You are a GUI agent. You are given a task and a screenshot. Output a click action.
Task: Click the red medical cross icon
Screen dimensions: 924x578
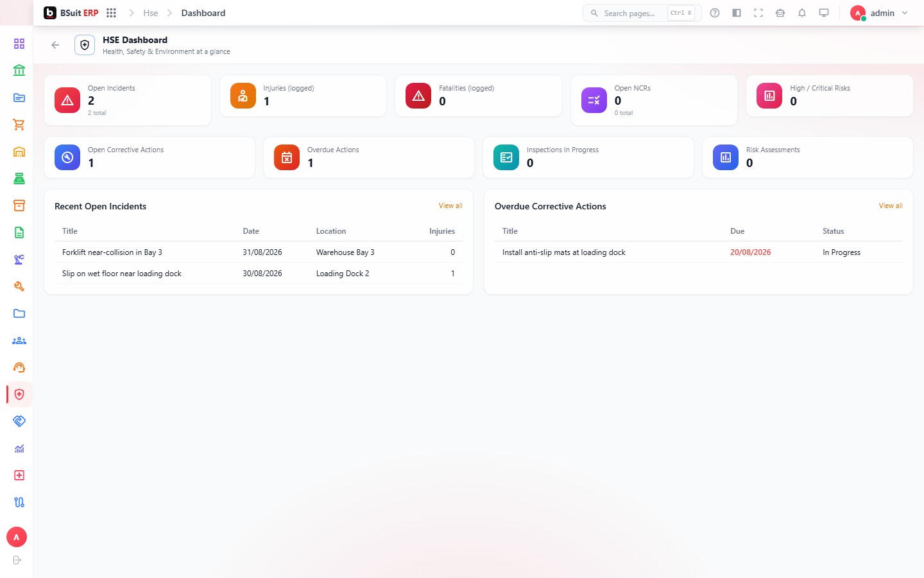[19, 475]
